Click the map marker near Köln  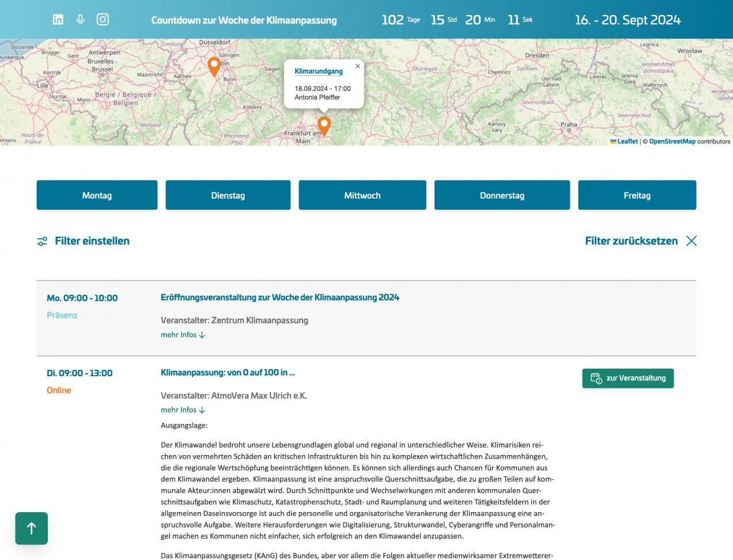pyautogui.click(x=214, y=66)
